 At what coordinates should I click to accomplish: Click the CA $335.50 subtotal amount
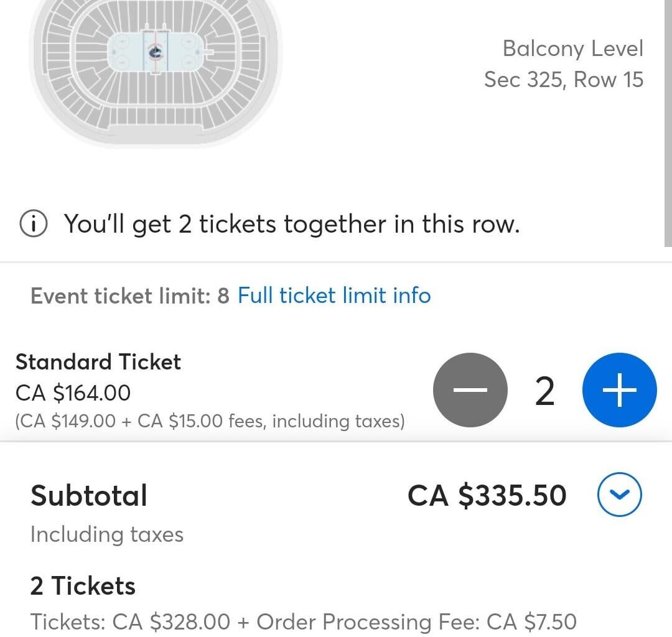pyautogui.click(x=487, y=496)
